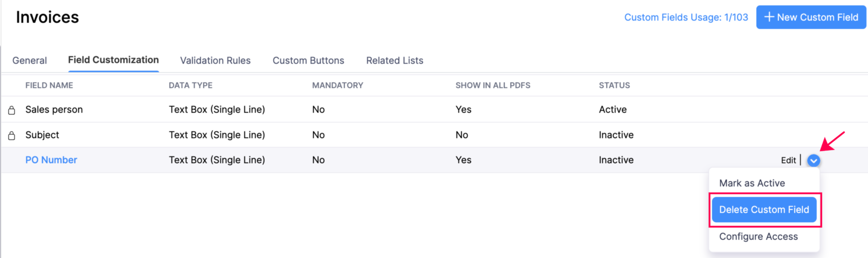Choose Configure Access from the menu
Image resolution: width=868 pixels, height=258 pixels.
tap(758, 236)
